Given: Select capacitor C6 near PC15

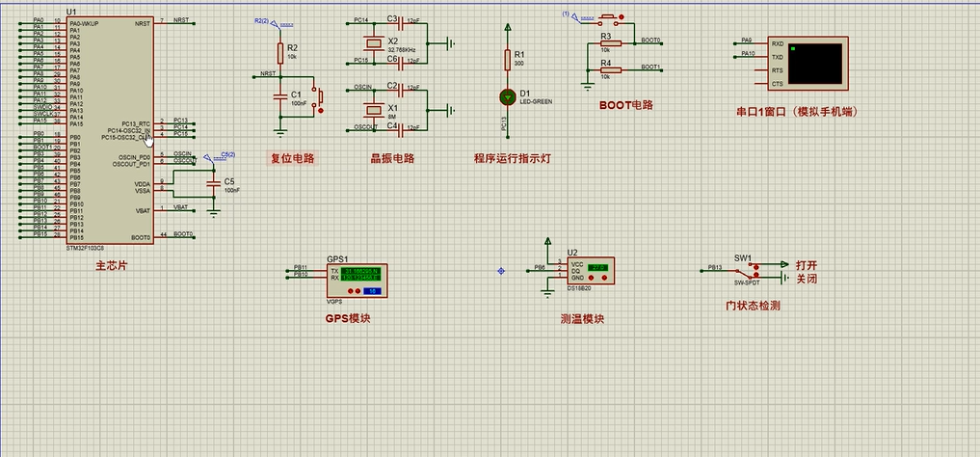Looking at the screenshot, I should [x=401, y=63].
